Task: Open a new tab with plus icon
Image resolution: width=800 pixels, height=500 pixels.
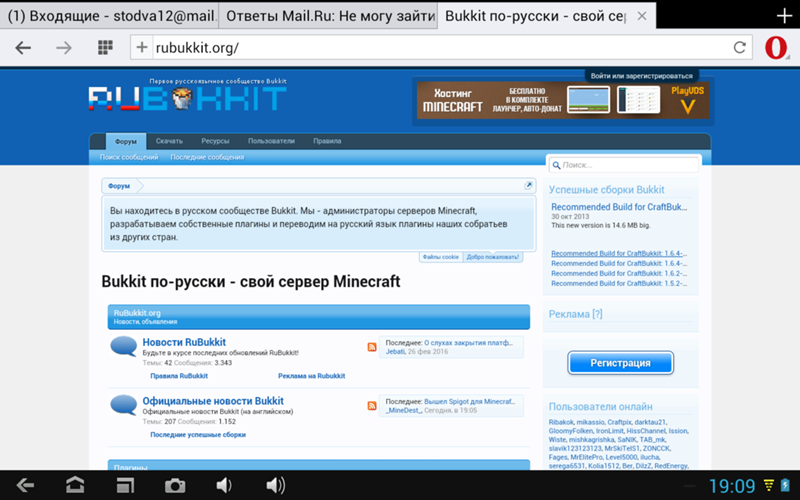Action: [x=784, y=16]
